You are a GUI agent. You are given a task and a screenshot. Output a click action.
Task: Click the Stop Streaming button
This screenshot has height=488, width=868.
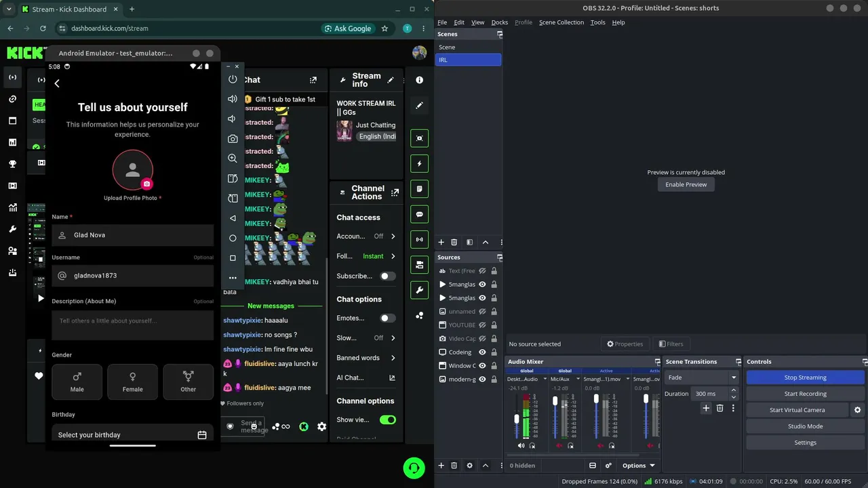coord(805,378)
